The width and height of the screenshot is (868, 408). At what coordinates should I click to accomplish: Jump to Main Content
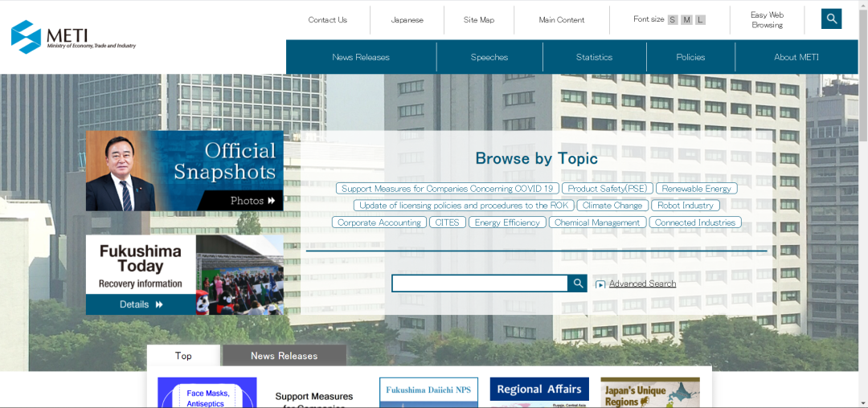point(561,20)
